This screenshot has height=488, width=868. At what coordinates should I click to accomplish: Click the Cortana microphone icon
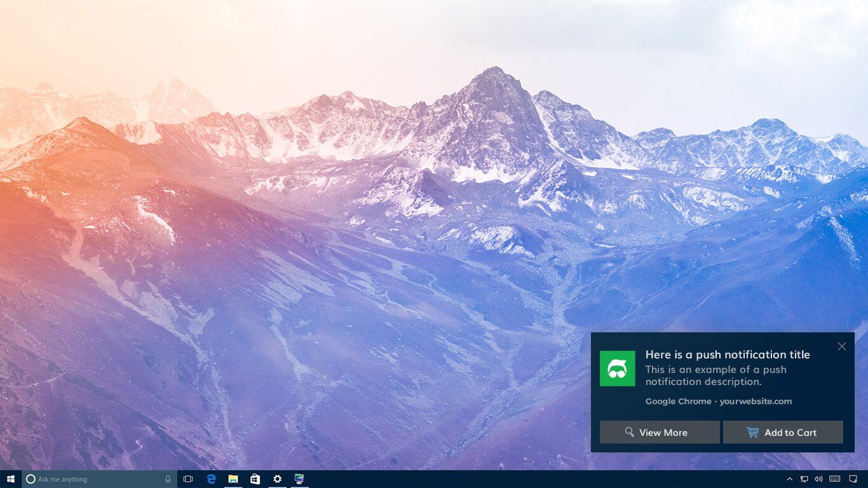coord(168,479)
